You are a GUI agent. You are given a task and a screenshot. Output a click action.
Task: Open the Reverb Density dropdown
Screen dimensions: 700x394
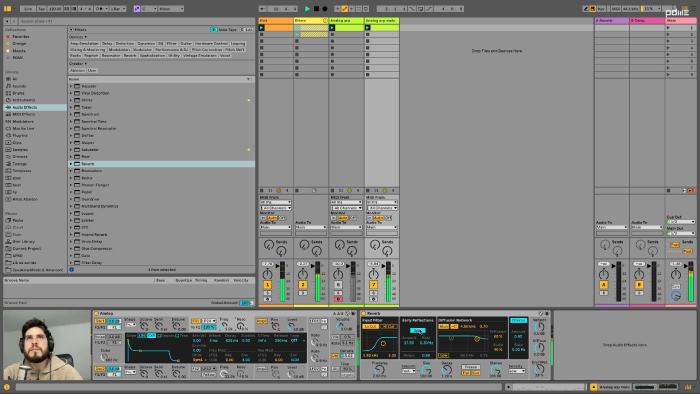[517, 371]
